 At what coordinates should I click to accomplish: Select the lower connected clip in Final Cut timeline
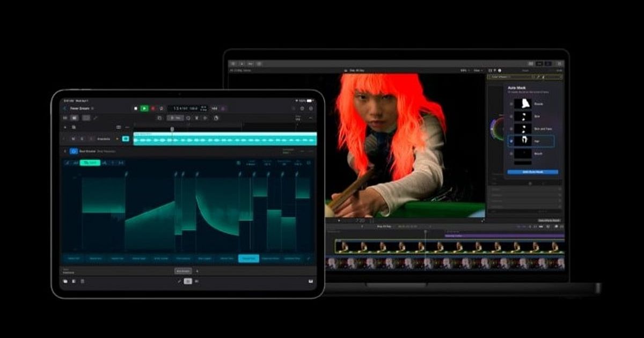click(445, 263)
